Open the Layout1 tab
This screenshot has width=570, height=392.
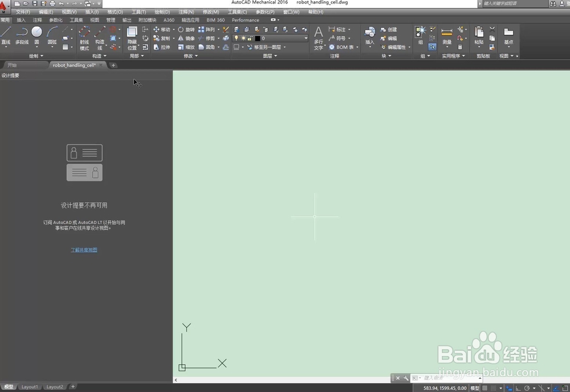coord(30,387)
